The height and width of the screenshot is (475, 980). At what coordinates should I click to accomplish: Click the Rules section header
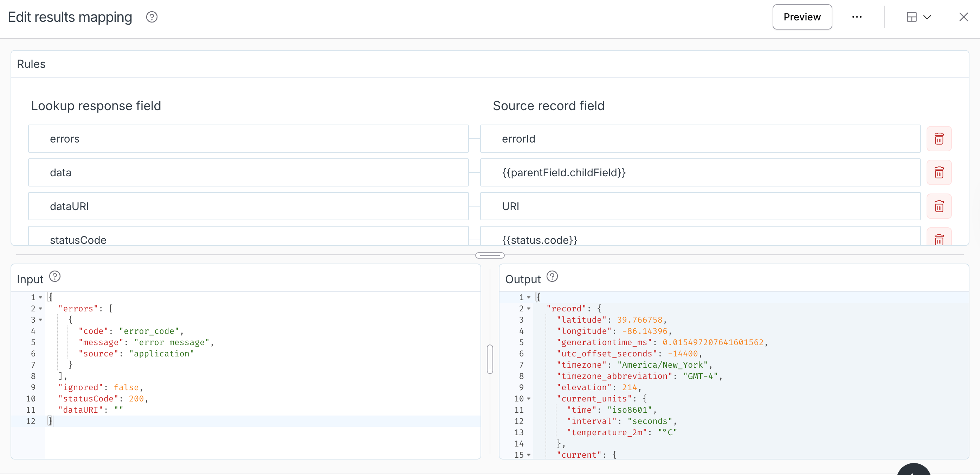coord(31,64)
